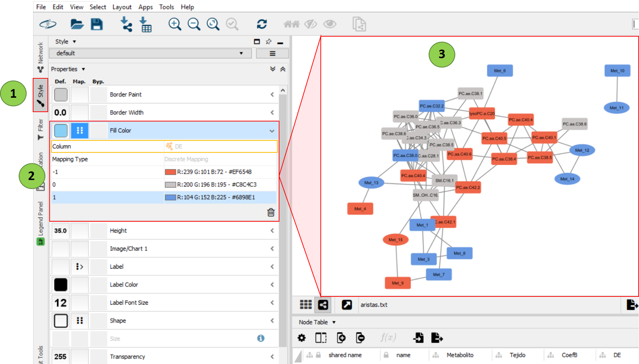Image resolution: width=639 pixels, height=364 pixels.
Task: Expand Border Paint property row
Action: [x=272, y=95]
